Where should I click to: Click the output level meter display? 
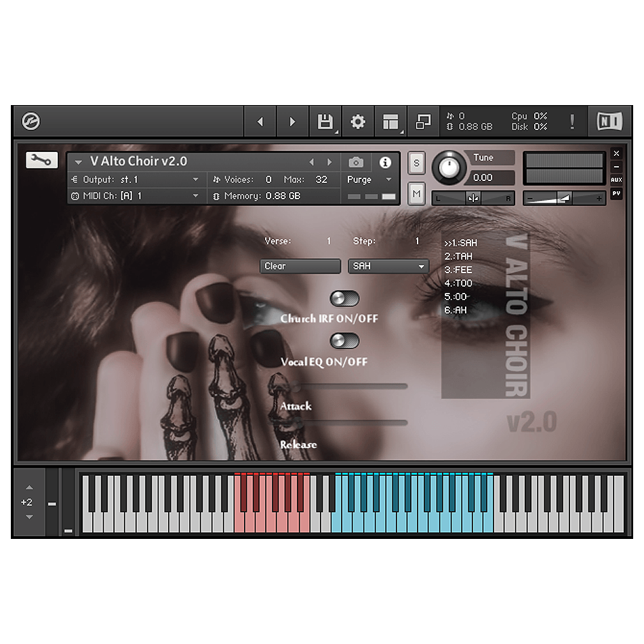pyautogui.click(x=564, y=168)
